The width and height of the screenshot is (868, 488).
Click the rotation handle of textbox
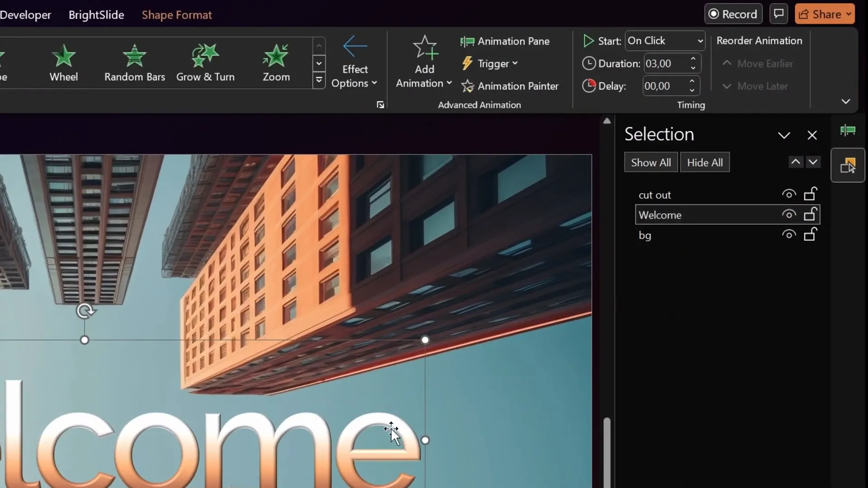[x=85, y=311]
